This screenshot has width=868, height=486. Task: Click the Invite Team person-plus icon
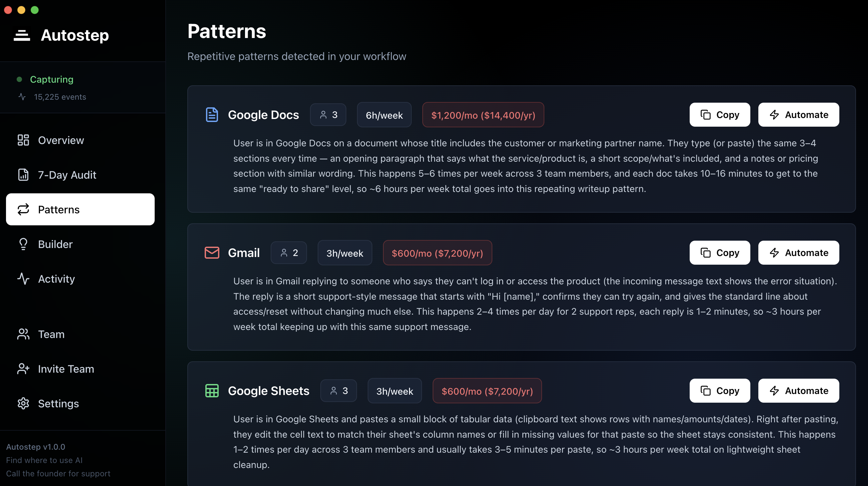point(23,369)
